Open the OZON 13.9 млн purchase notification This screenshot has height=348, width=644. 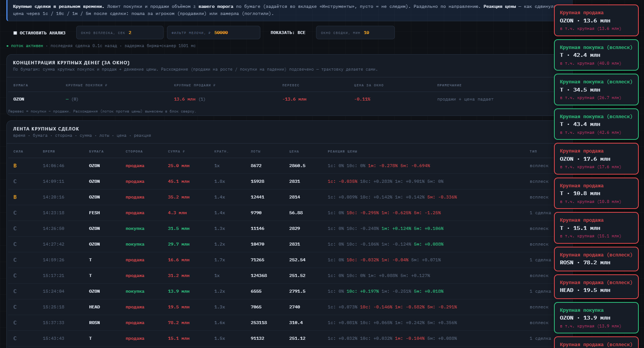[x=596, y=318]
